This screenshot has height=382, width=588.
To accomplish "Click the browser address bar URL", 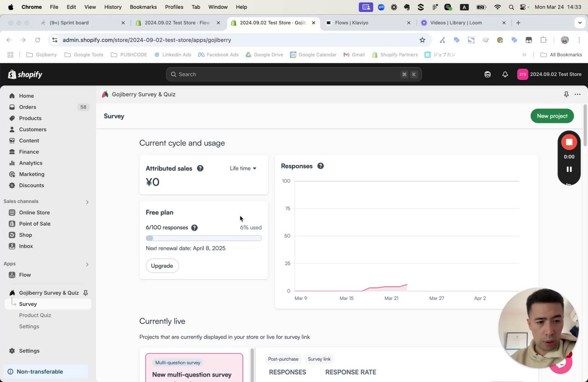I will coord(147,40).
